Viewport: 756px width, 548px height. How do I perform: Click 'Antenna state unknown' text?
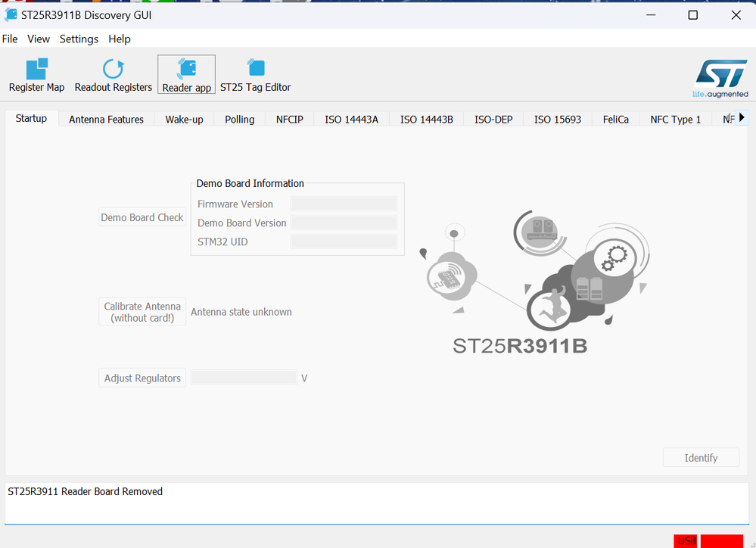point(241,312)
